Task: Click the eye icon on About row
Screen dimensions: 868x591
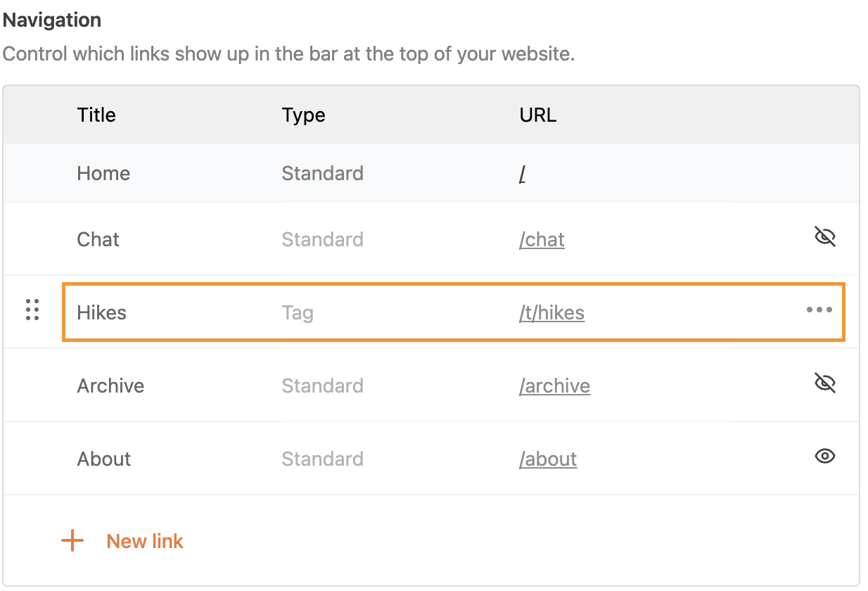Action: pos(824,456)
